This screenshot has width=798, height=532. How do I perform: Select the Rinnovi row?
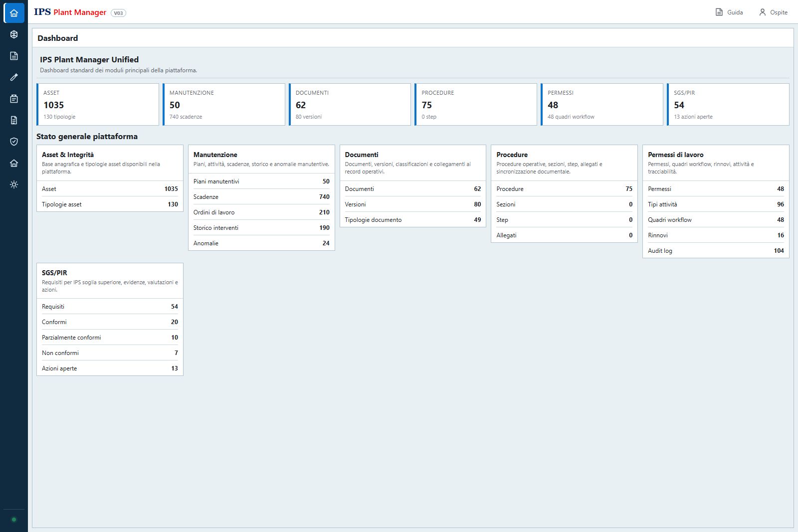pos(716,235)
